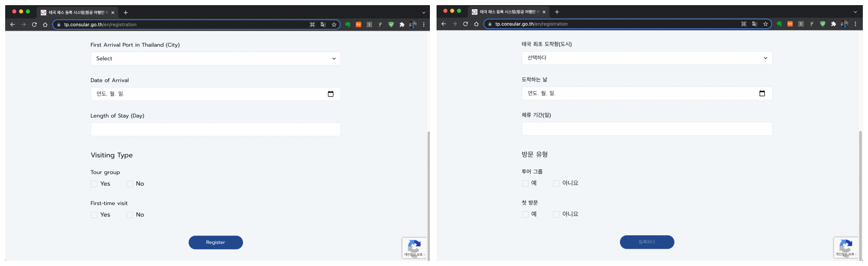Check Yes under First-time visit
868x266 pixels.
coord(94,215)
